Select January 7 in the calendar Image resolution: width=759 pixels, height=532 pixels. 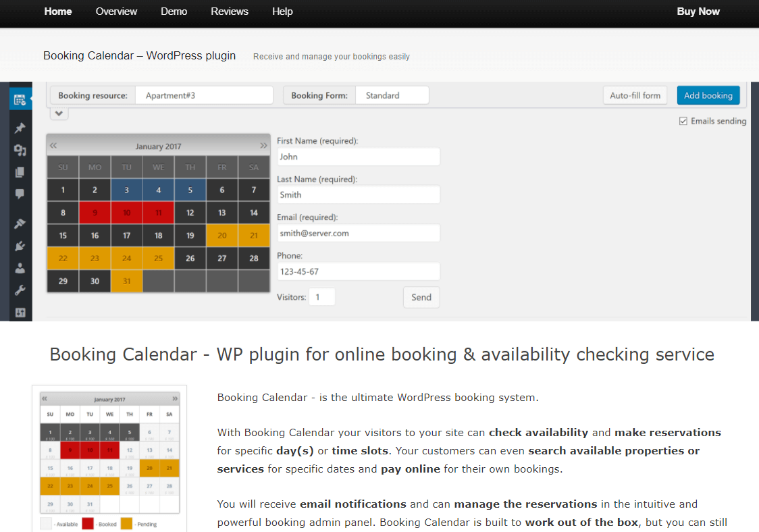(254, 190)
